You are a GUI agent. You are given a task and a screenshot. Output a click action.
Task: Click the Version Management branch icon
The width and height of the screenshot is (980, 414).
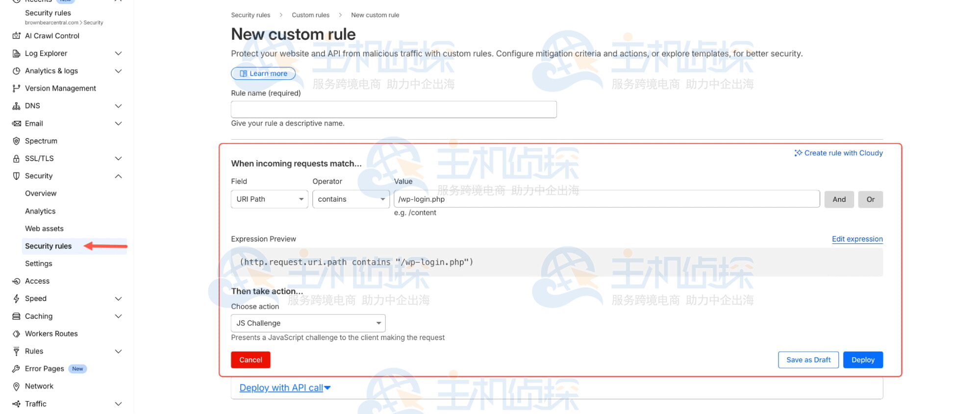16,88
